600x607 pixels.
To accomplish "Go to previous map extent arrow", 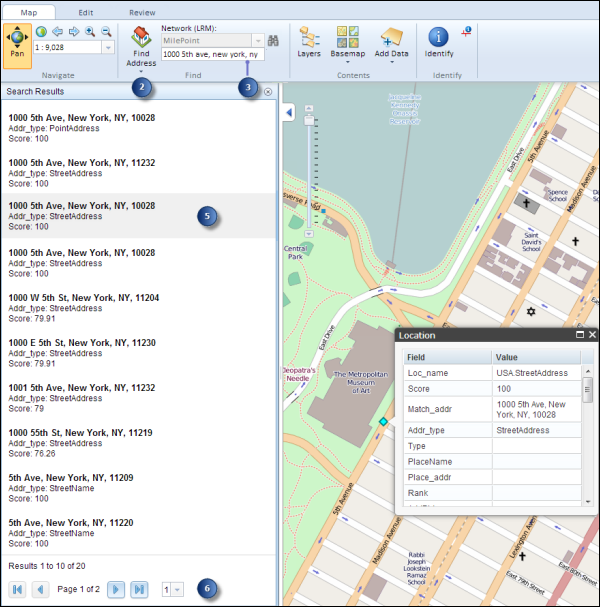I will click(57, 31).
